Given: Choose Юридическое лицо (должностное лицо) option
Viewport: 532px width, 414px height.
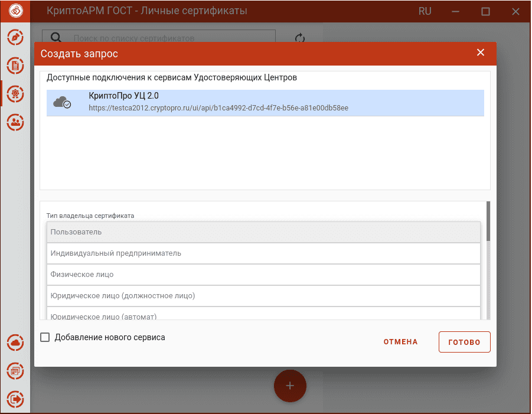Looking at the screenshot, I should click(x=263, y=296).
